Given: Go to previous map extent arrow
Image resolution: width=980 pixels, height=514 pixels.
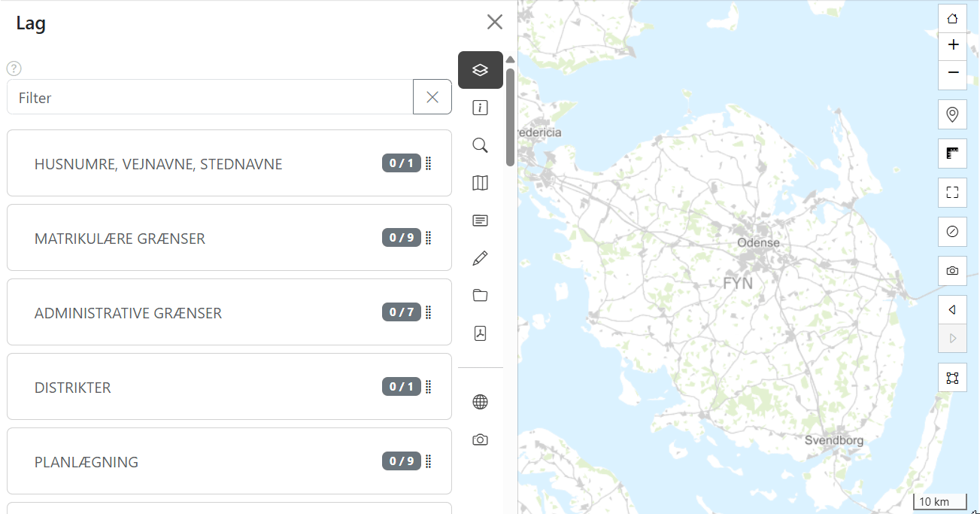Looking at the screenshot, I should 952,310.
